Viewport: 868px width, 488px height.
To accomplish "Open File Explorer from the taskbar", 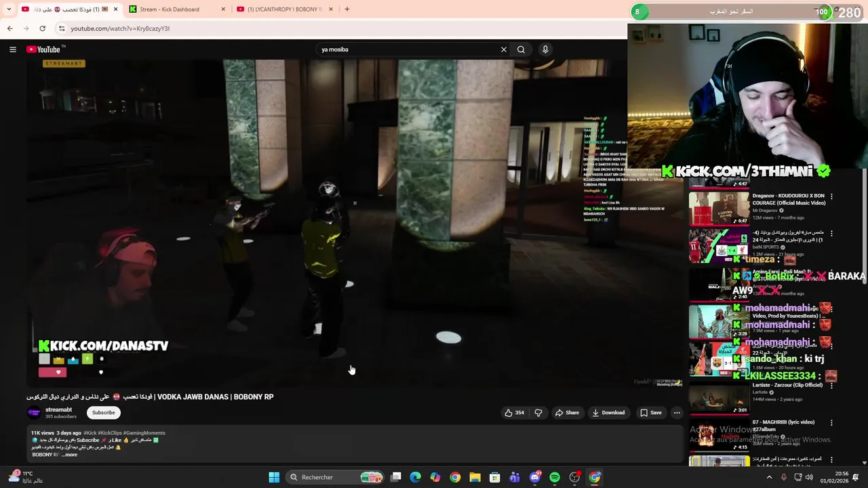I will [x=475, y=477].
